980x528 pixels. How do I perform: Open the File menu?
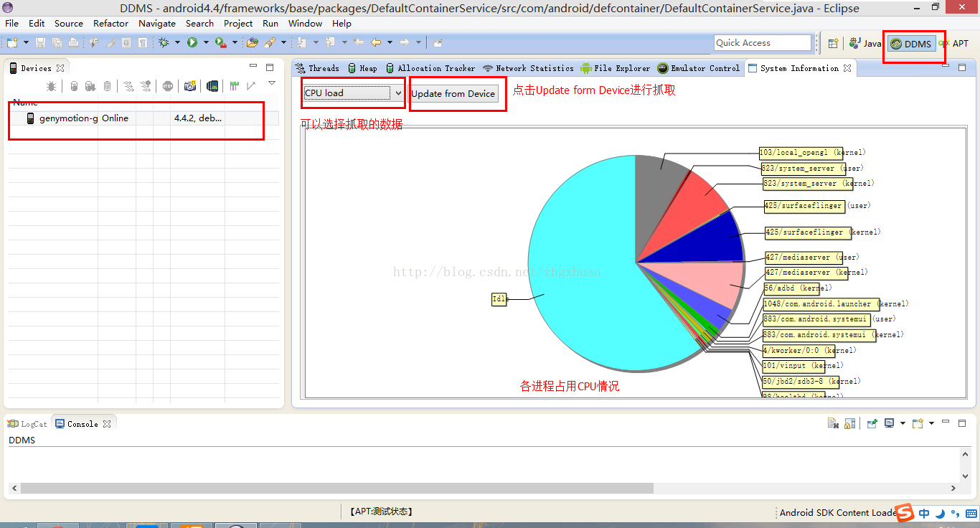click(11, 24)
